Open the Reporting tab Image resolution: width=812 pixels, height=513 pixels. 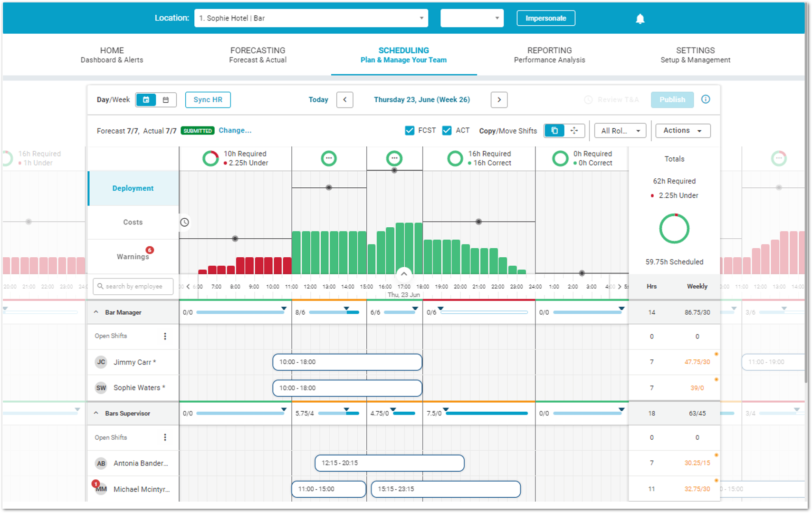coord(549,55)
